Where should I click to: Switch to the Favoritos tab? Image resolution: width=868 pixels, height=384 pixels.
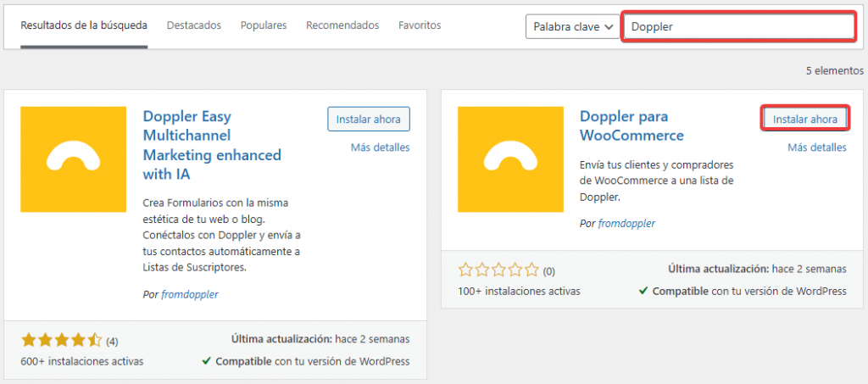tap(420, 25)
